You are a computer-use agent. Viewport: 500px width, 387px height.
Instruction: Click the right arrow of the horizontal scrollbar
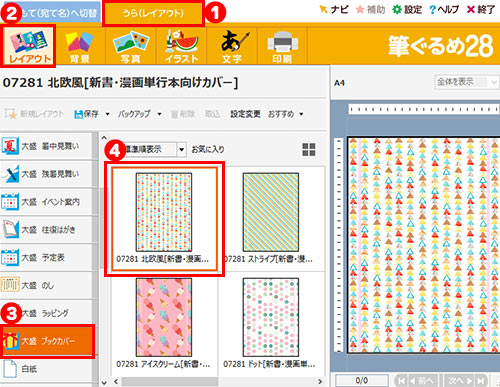(320, 381)
